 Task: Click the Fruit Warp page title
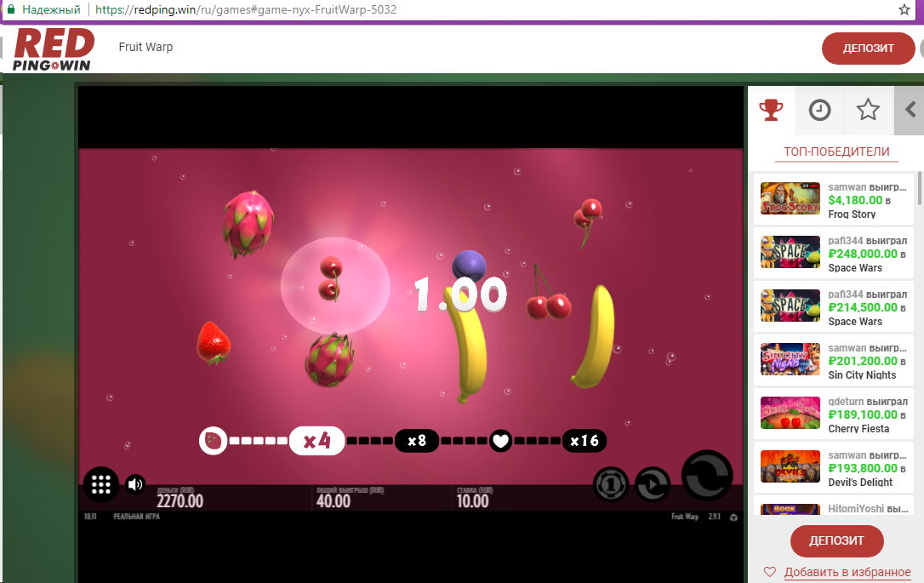click(145, 47)
